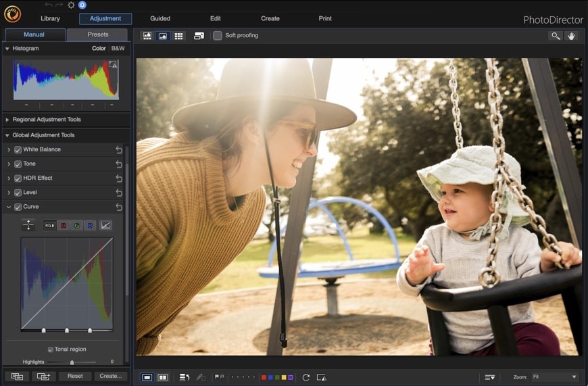
Task: Select single photo view mode
Action: (x=147, y=377)
